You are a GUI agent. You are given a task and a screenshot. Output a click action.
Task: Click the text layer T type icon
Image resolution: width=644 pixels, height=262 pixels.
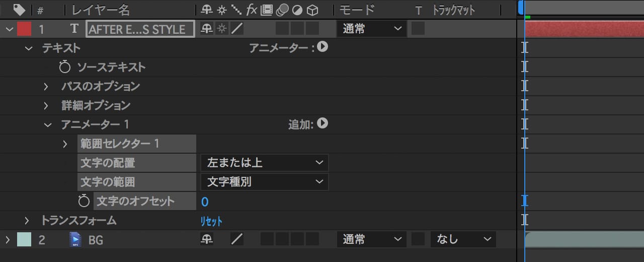coord(74,29)
